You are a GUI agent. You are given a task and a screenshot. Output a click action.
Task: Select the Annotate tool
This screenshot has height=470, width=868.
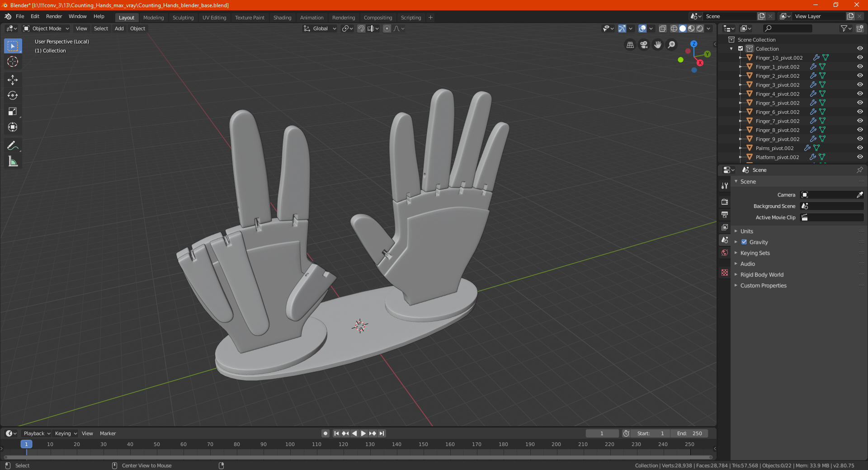tap(13, 146)
